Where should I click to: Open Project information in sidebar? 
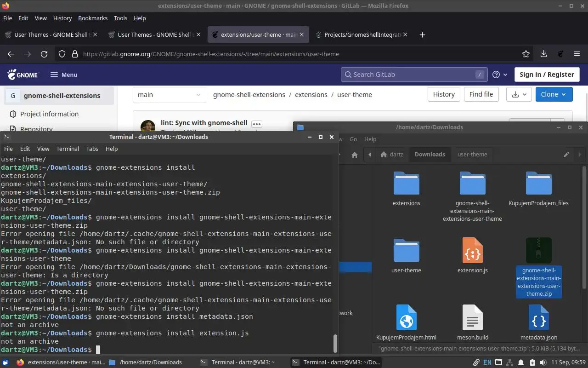tap(49, 114)
